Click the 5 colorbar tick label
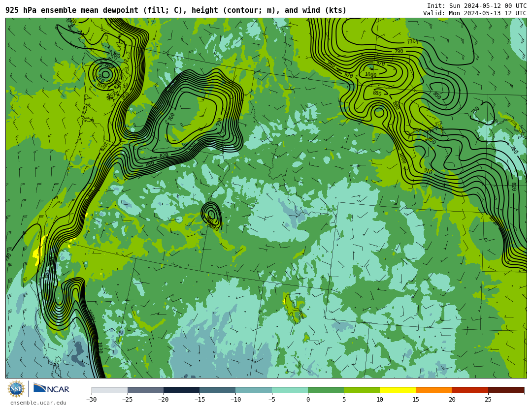The height and width of the screenshot is (409, 532). (x=344, y=400)
